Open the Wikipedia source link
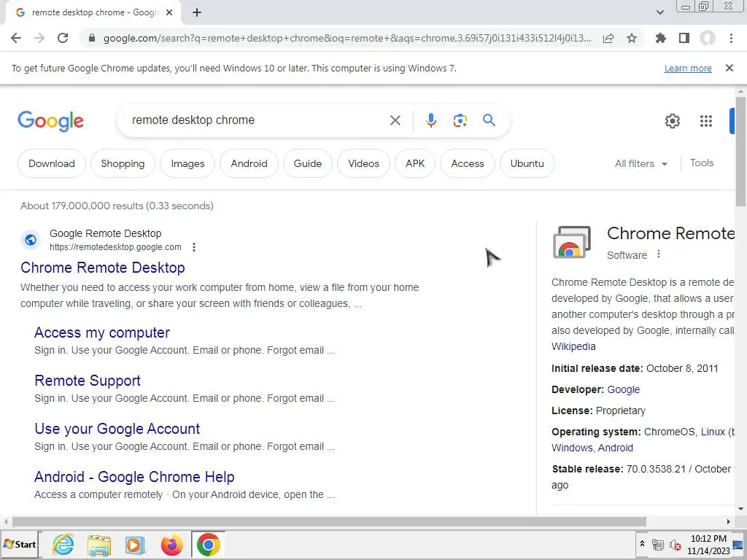The image size is (747, 560). click(573, 346)
